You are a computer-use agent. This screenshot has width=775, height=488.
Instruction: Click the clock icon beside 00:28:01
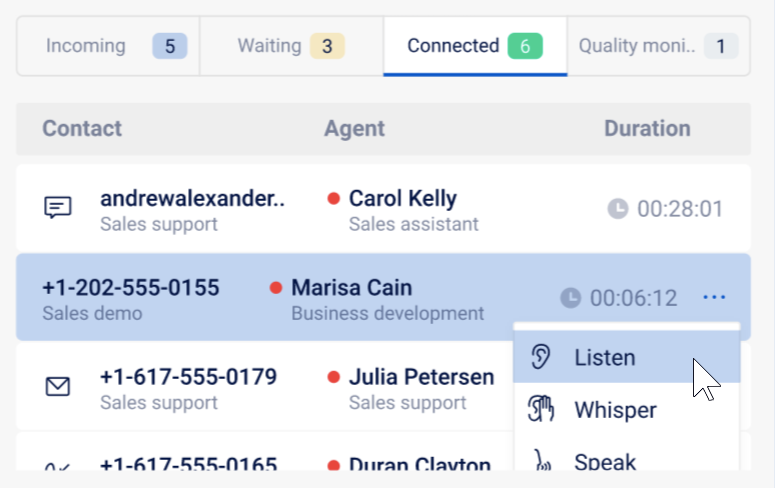tap(617, 209)
